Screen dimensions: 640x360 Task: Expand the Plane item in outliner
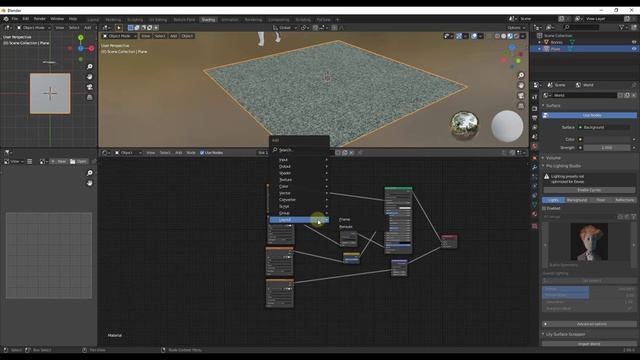pos(540,49)
